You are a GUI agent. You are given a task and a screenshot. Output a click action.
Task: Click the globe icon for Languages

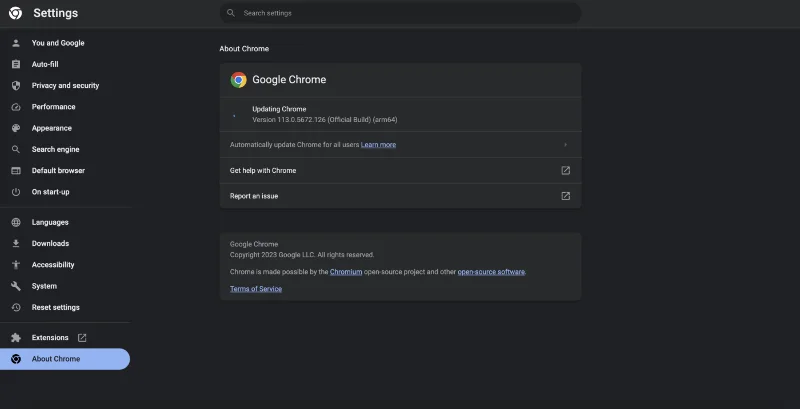click(16, 222)
